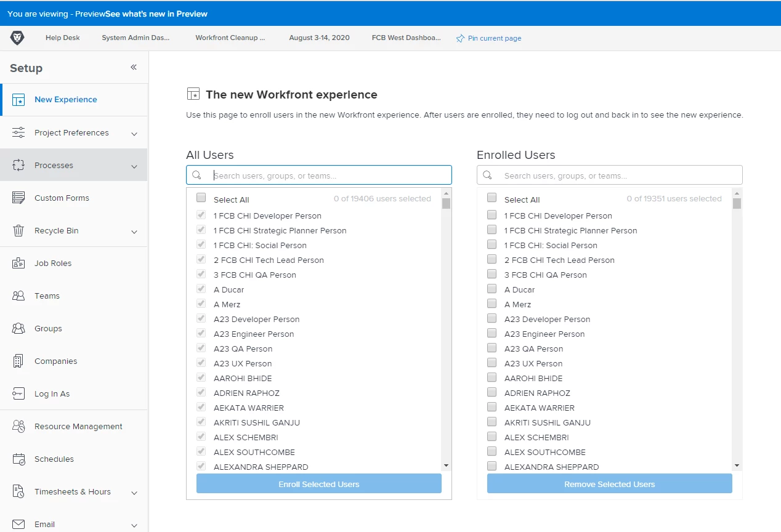Click ALEX SOUTHCOMBE in All Users list

click(254, 452)
